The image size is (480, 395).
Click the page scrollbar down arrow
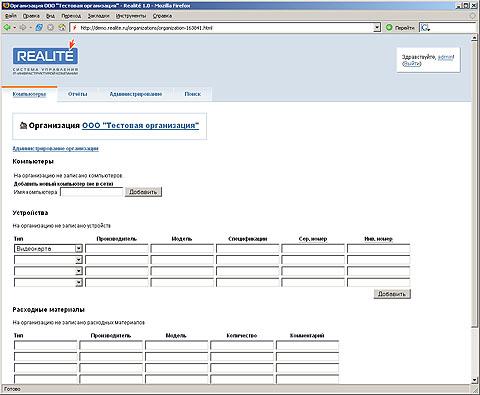pos(475,380)
